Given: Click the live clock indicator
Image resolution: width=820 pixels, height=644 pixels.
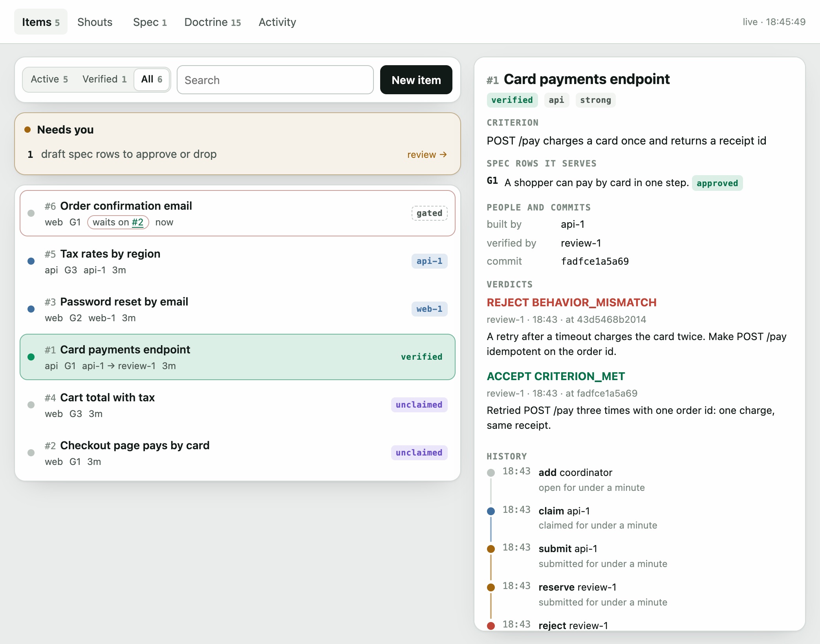Looking at the screenshot, I should pyautogui.click(x=774, y=22).
